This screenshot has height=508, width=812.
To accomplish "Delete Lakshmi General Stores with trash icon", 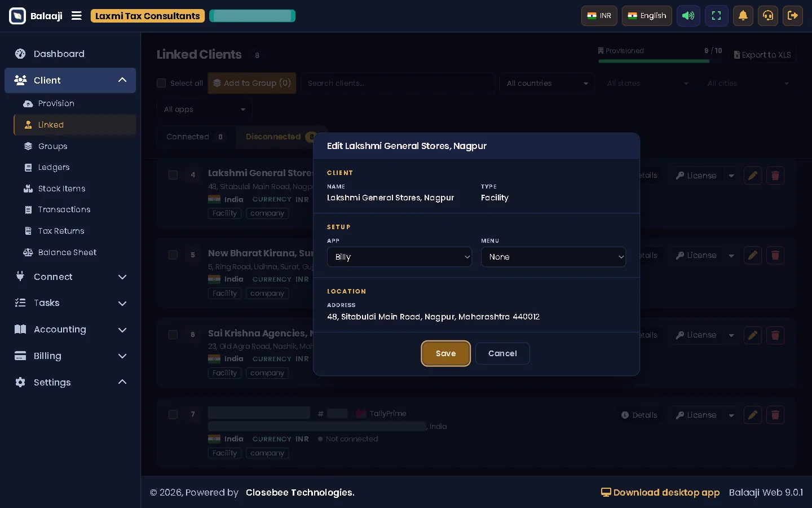I will click(x=775, y=176).
